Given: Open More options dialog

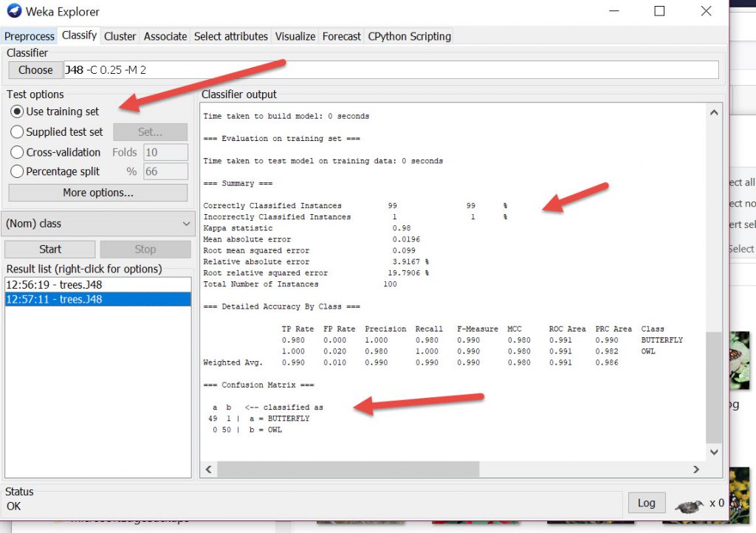Looking at the screenshot, I should (98, 193).
